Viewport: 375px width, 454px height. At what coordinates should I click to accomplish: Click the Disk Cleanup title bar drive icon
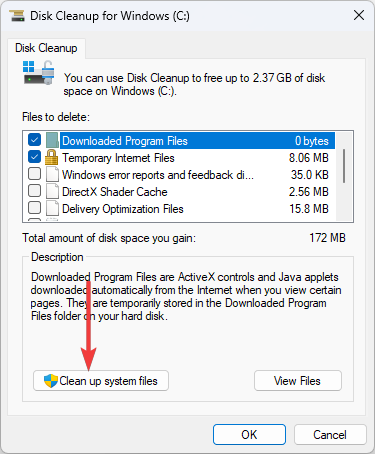[x=17, y=16]
